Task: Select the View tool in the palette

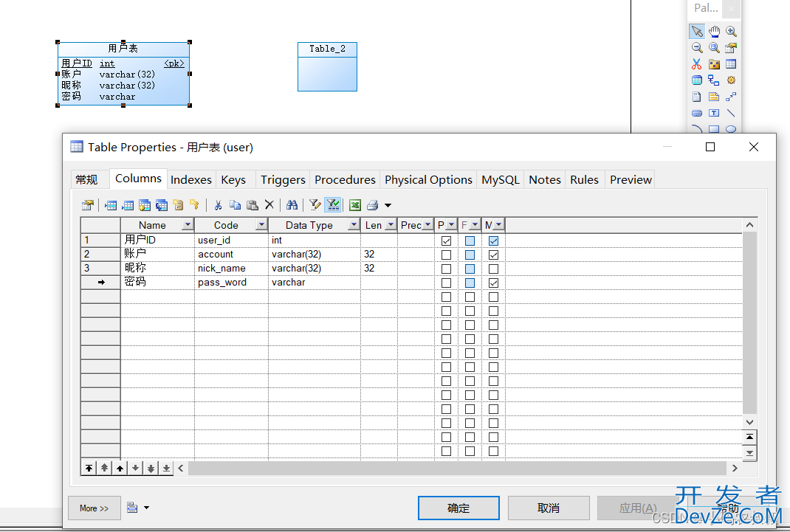Action: pyautogui.click(x=697, y=80)
